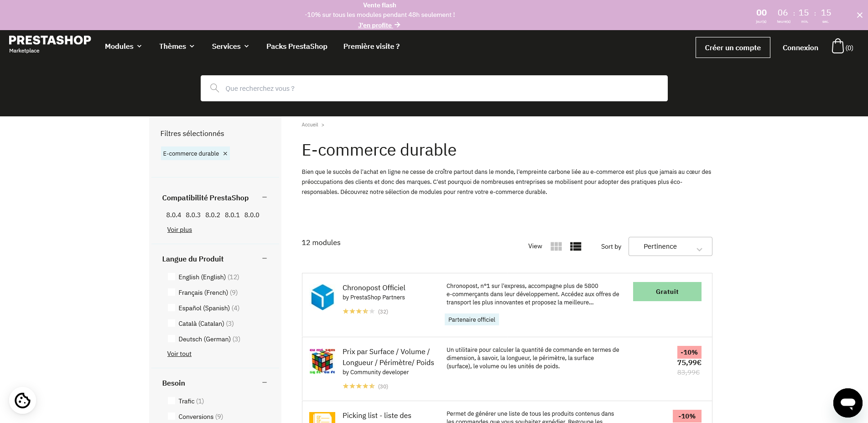Click Créer un compte button
868x423 pixels.
(x=733, y=47)
